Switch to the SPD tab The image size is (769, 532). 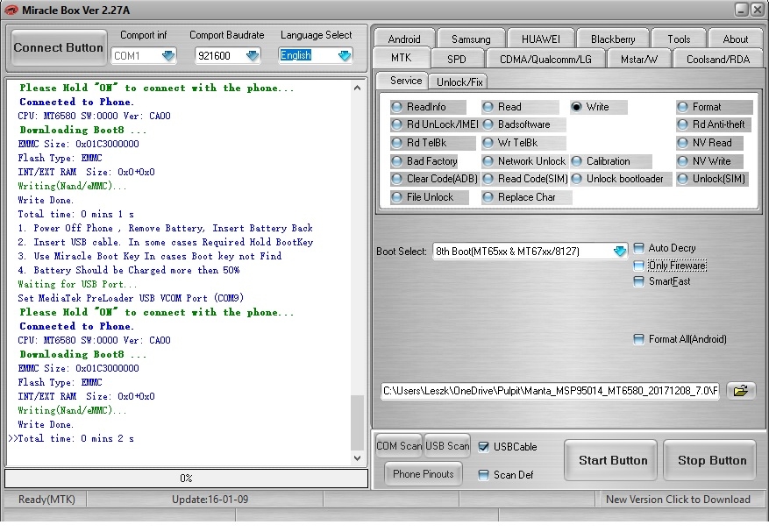tap(457, 60)
